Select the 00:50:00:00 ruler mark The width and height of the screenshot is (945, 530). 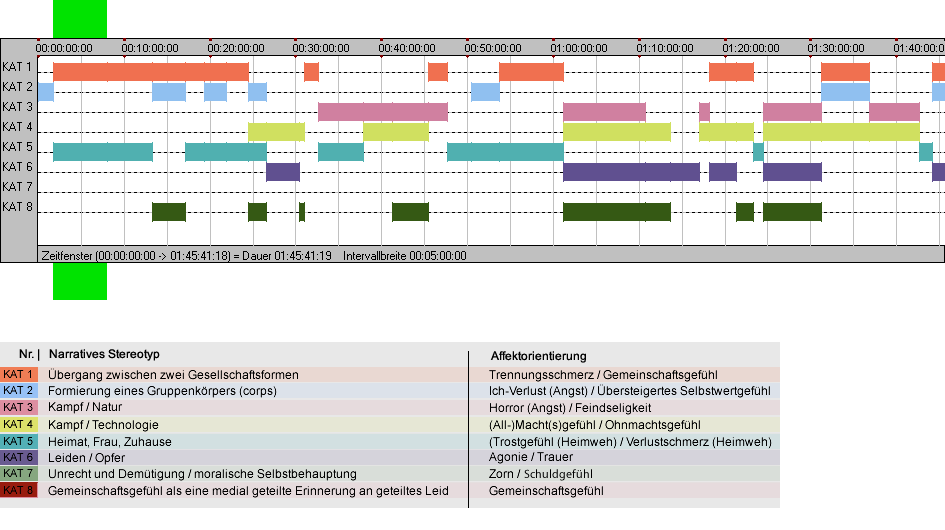pos(493,48)
